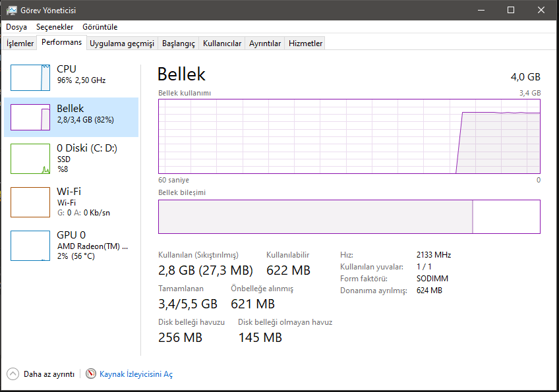Open the Seçenekler menu

55,27
